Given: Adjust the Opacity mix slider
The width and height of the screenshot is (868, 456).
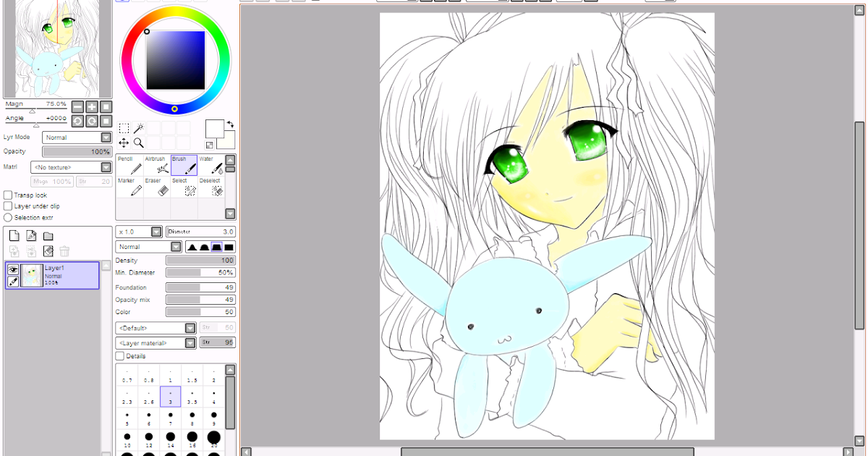Looking at the screenshot, I should pyautogui.click(x=200, y=300).
